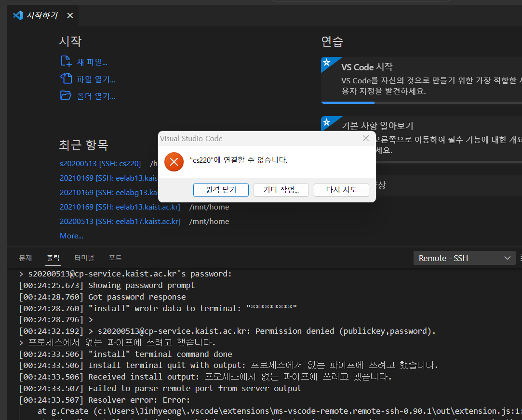Switch to the 문제 tab
Screen dimensions: 522x420
coord(26,258)
